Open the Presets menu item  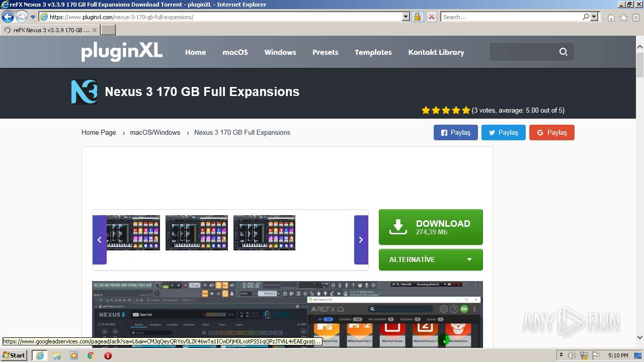[x=326, y=52]
